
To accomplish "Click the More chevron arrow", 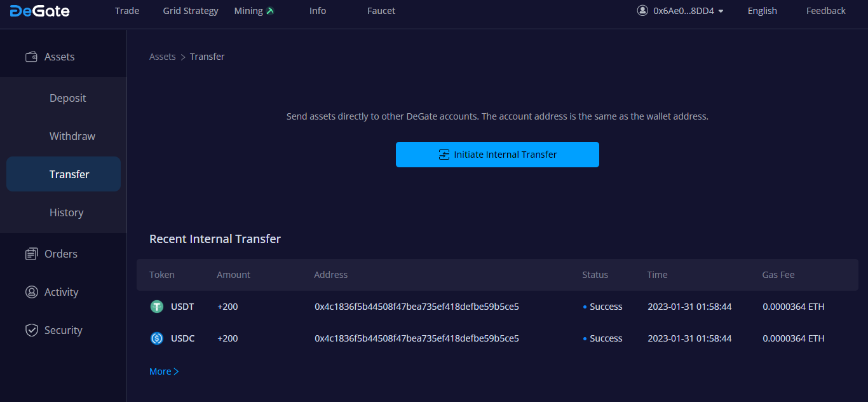I will tap(177, 371).
